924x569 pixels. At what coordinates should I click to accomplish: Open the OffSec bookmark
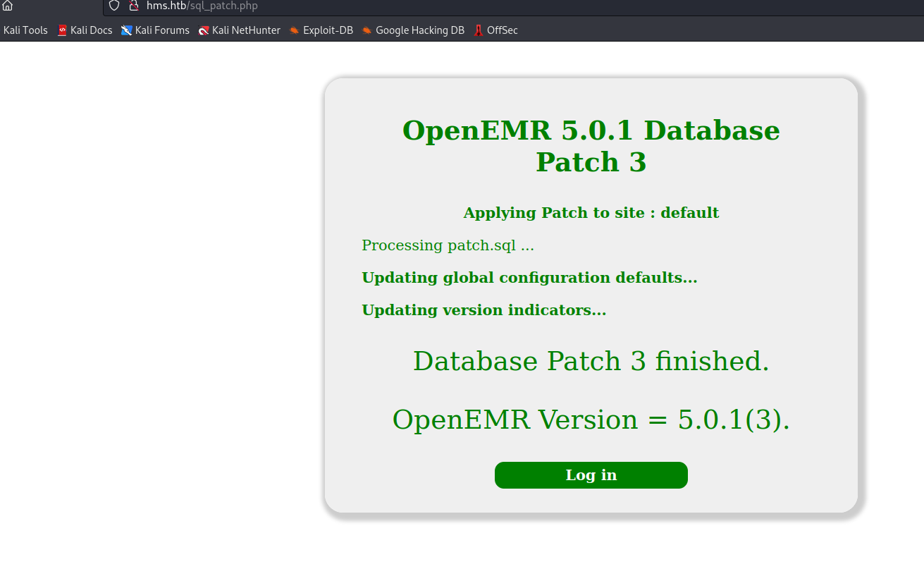pyautogui.click(x=496, y=30)
